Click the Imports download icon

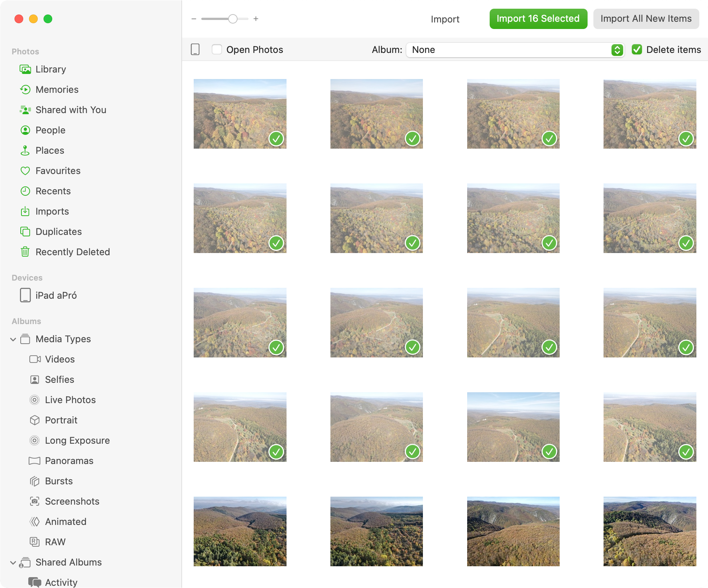click(25, 211)
